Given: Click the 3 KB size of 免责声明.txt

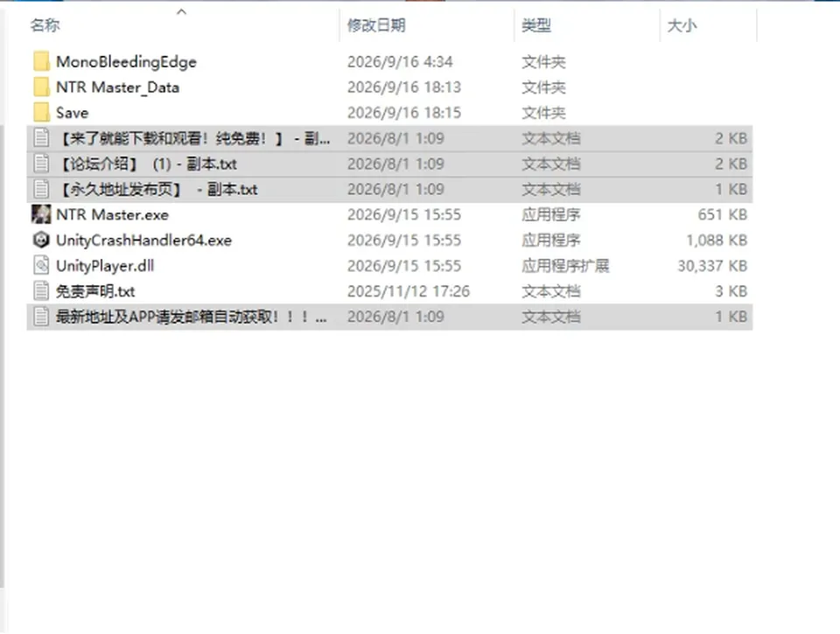Looking at the screenshot, I should [731, 291].
